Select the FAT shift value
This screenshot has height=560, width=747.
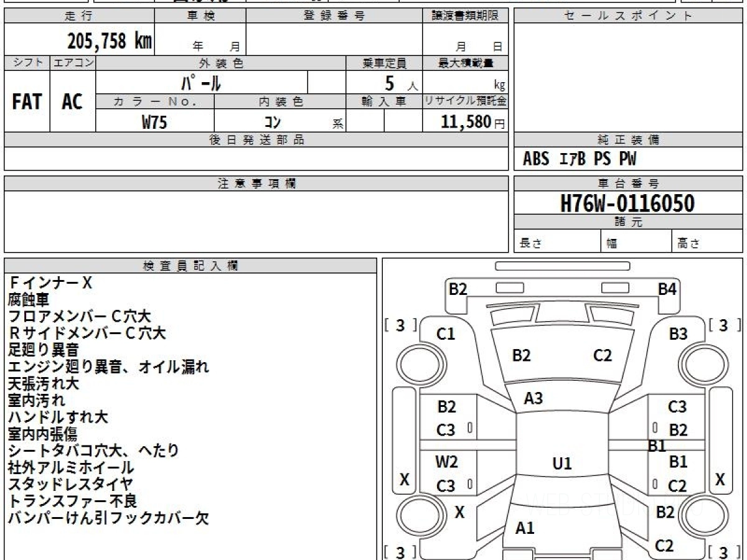click(27, 102)
